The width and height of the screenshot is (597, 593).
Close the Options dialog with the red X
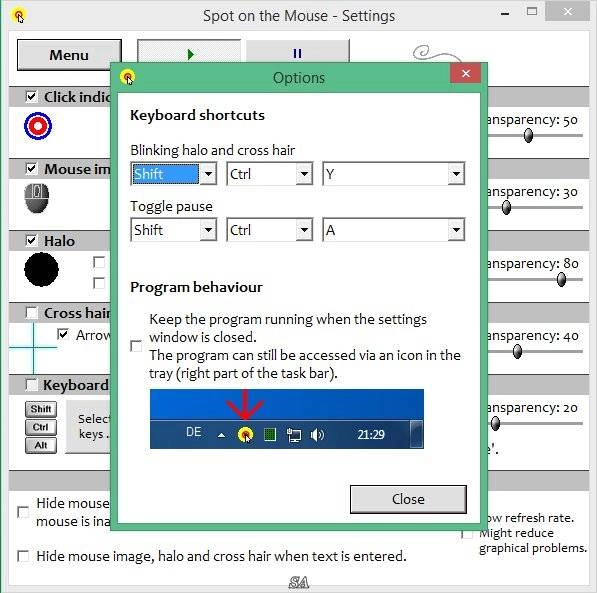pos(465,73)
